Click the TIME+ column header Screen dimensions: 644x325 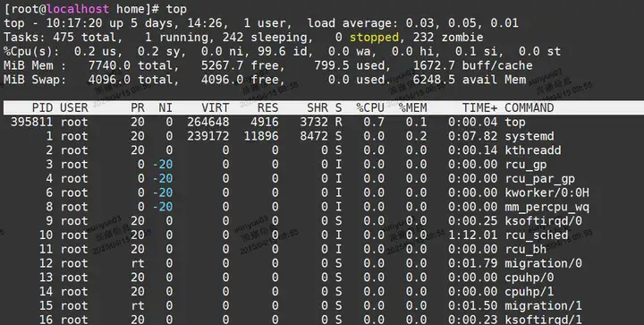pos(479,107)
